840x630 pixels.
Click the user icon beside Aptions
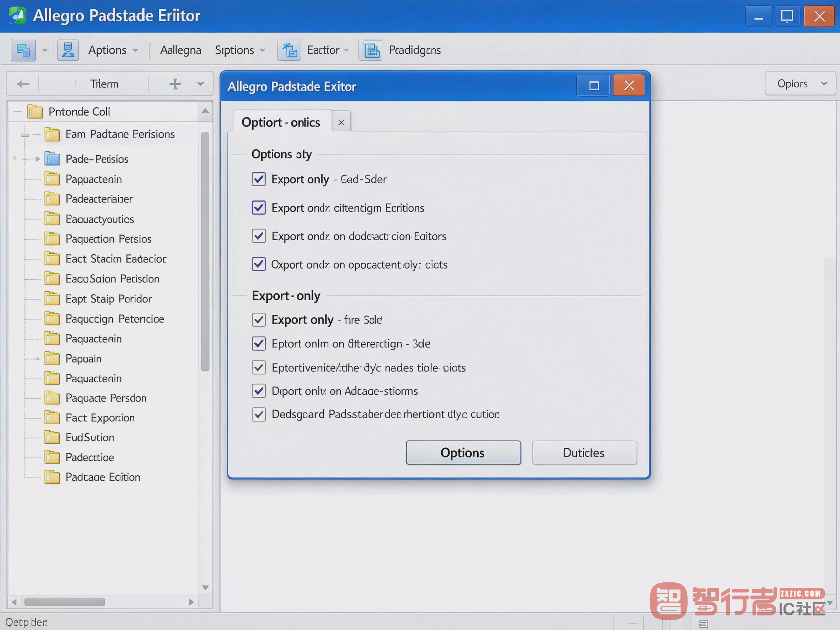[68, 50]
